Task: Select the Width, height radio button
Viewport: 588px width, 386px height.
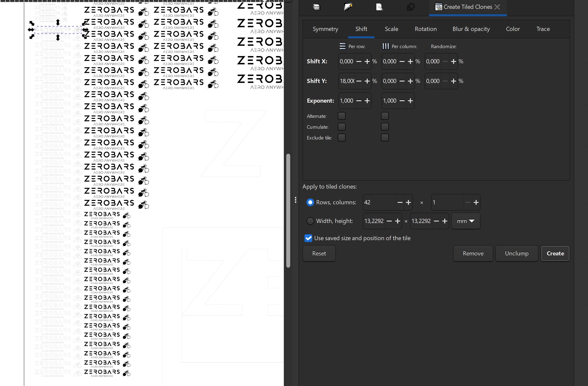Action: (x=310, y=221)
